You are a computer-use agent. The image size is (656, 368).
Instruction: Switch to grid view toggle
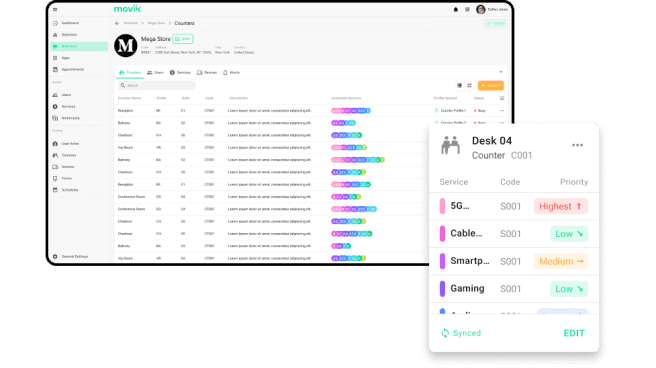[x=469, y=85]
